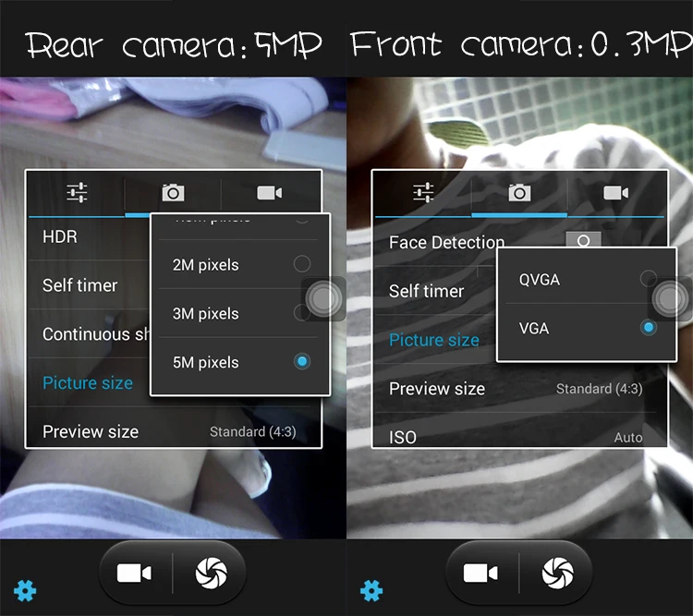693x616 pixels.
Task: Select video settings tab in rear camera panel
Action: click(270, 193)
